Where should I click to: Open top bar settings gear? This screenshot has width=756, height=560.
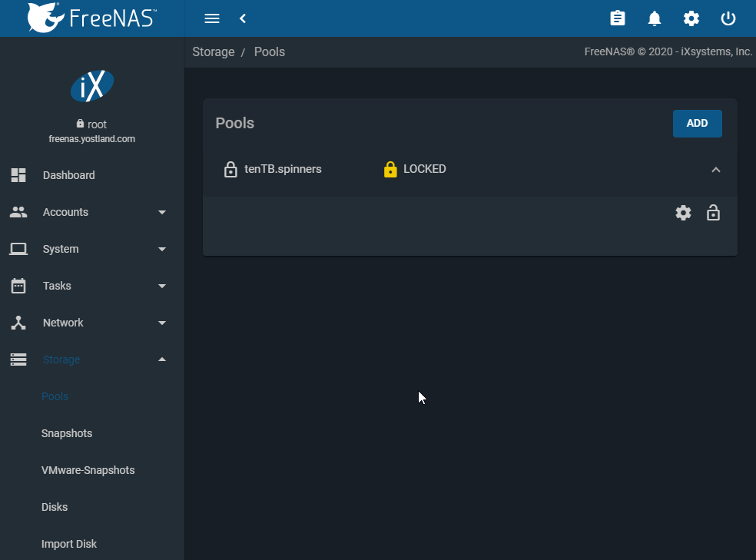[691, 18]
